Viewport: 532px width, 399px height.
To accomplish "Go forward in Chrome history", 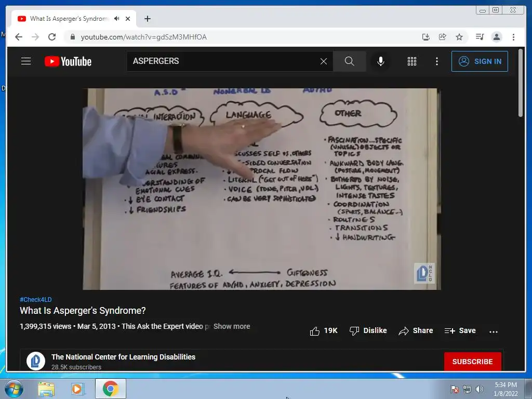I will (35, 37).
